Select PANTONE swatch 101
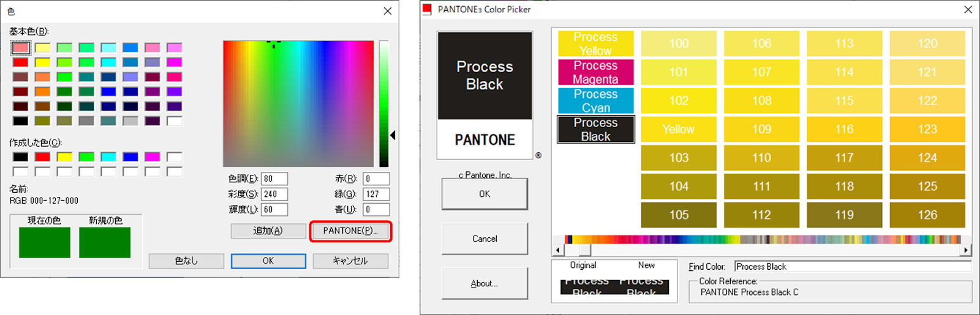The image size is (980, 315). pos(679,72)
